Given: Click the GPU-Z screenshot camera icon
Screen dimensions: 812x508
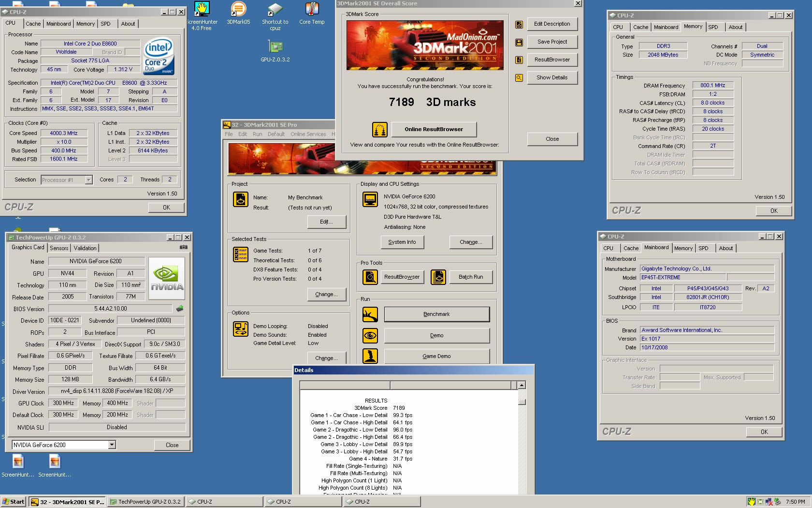Looking at the screenshot, I should 184,247.
